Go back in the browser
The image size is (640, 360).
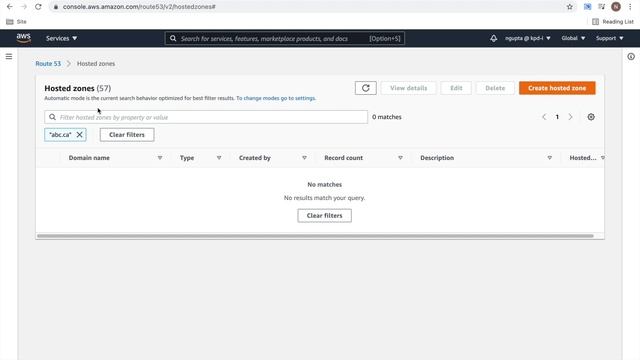[10, 7]
